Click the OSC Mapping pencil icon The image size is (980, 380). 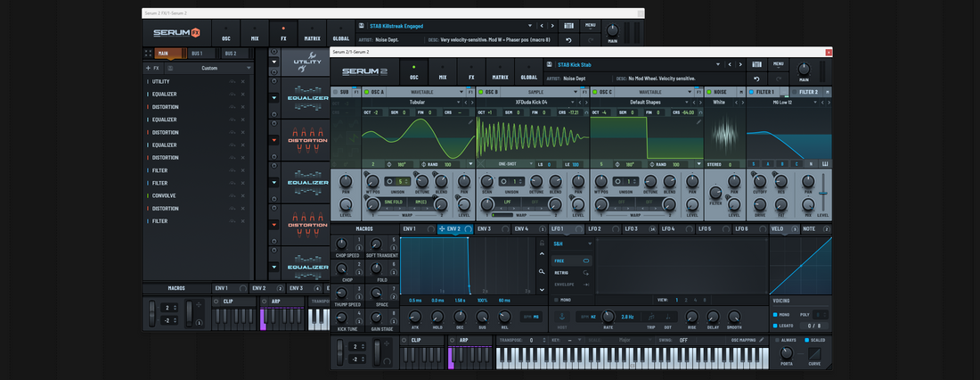(761, 340)
